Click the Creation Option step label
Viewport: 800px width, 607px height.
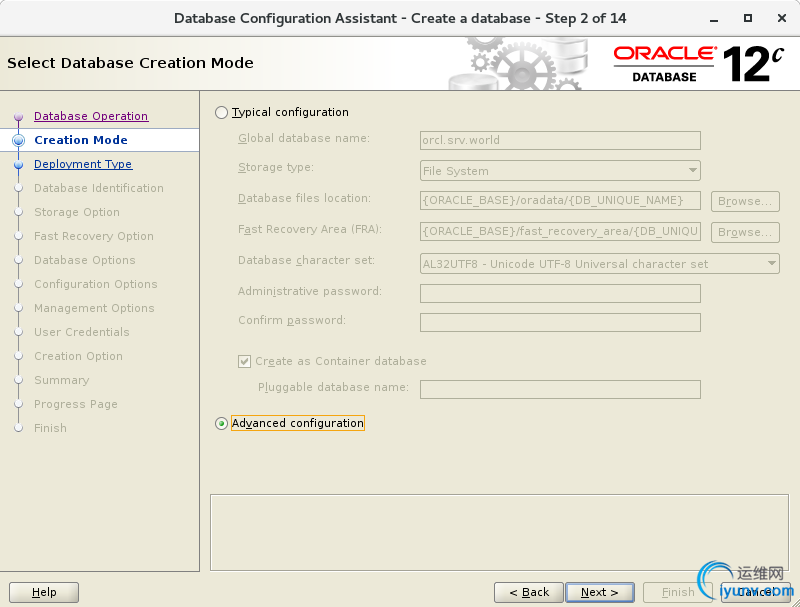coord(78,356)
